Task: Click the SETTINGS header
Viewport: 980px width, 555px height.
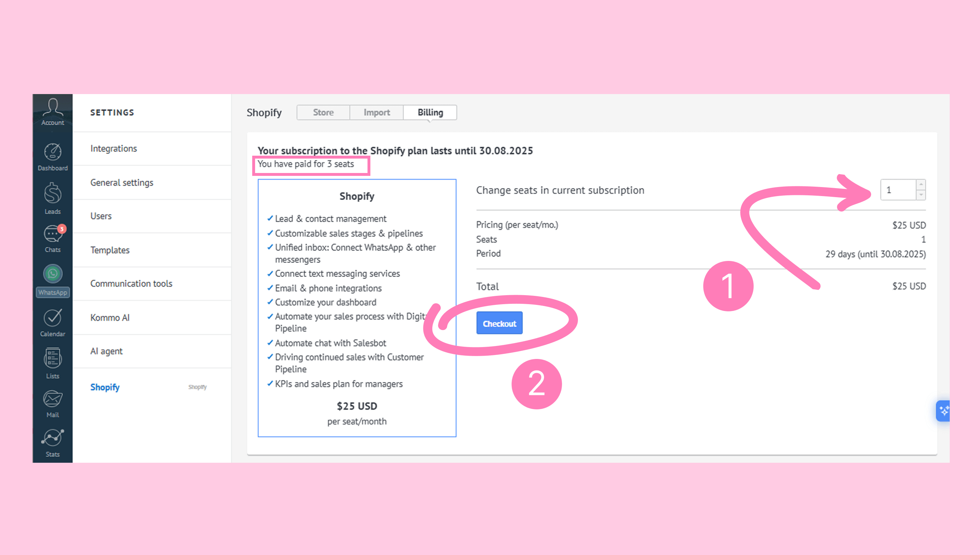Action: (112, 112)
